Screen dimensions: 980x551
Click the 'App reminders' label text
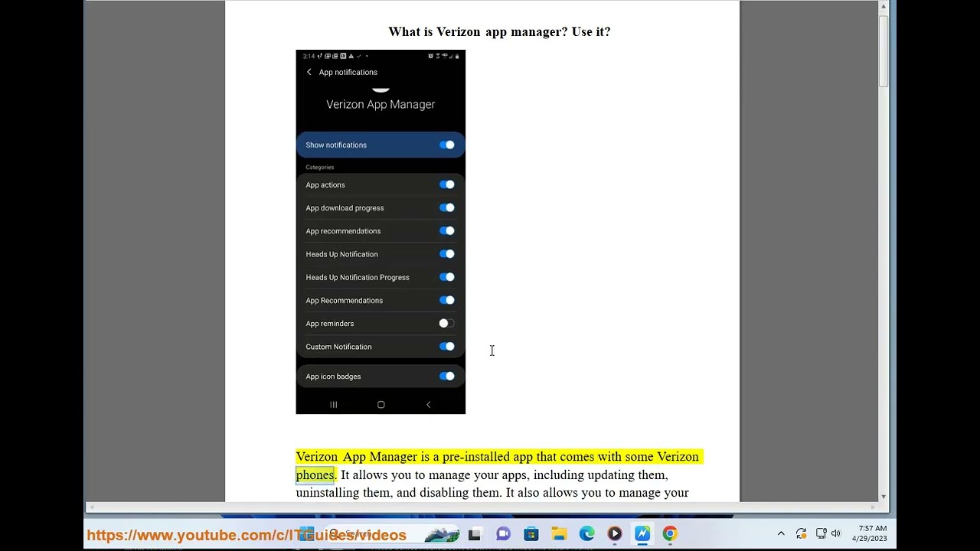click(x=330, y=324)
